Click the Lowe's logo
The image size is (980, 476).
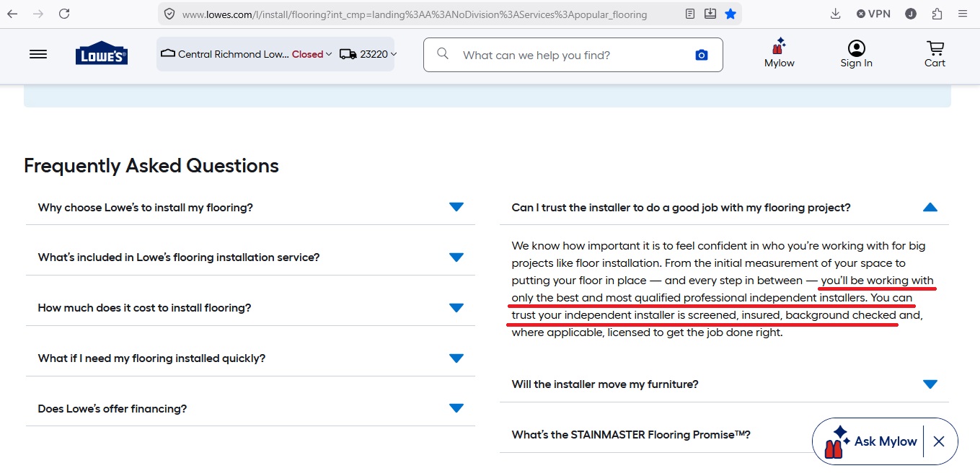coord(102,54)
